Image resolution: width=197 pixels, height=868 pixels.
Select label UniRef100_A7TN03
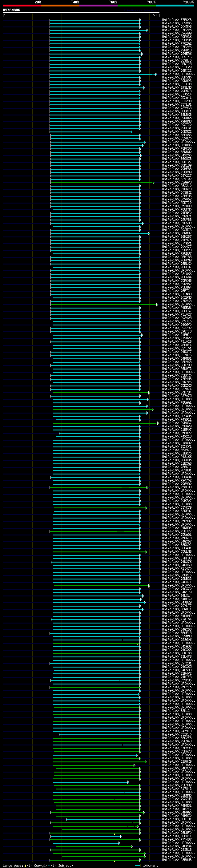pyautogui.click(x=176, y=294)
